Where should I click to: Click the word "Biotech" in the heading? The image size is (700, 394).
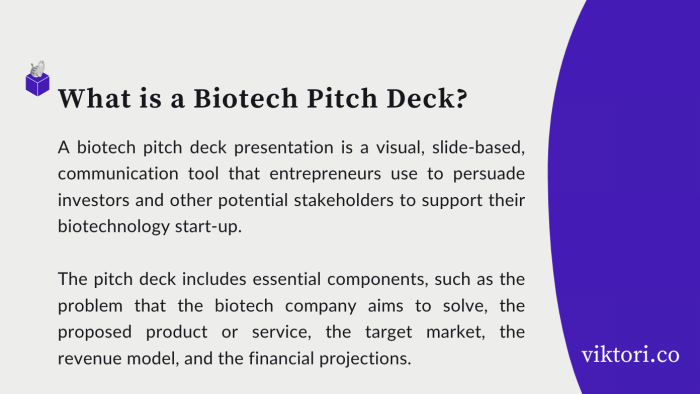coord(246,98)
